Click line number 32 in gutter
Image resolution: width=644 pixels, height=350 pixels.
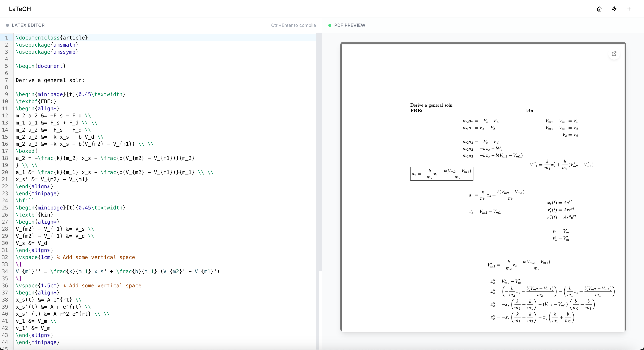[5, 257]
